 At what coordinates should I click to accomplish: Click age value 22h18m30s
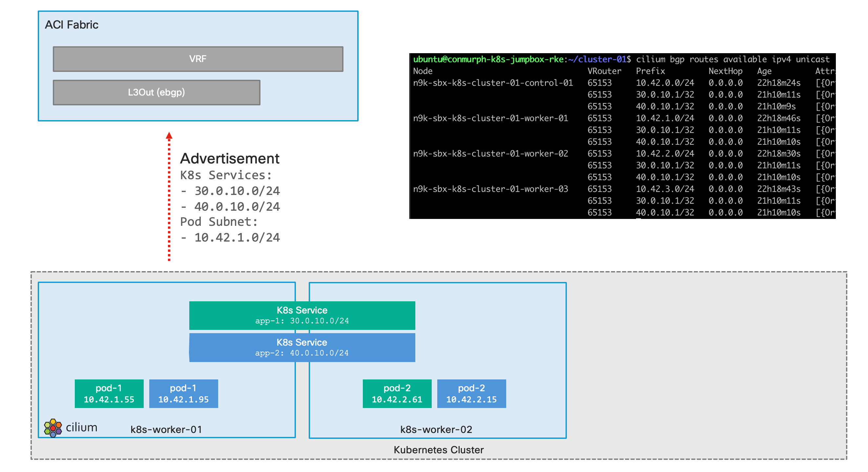779,154
